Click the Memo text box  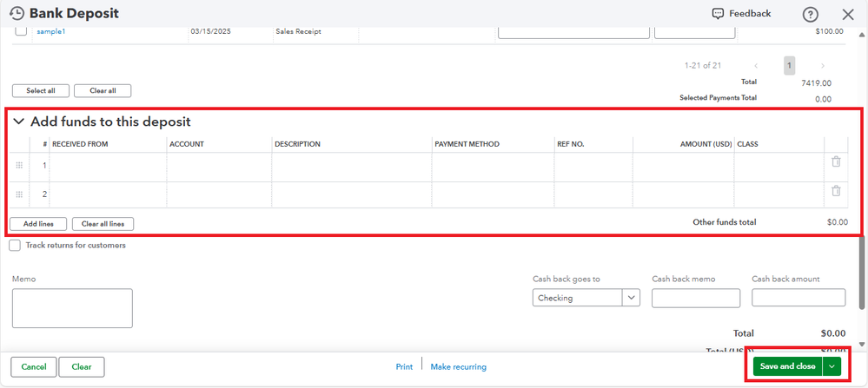(x=72, y=308)
